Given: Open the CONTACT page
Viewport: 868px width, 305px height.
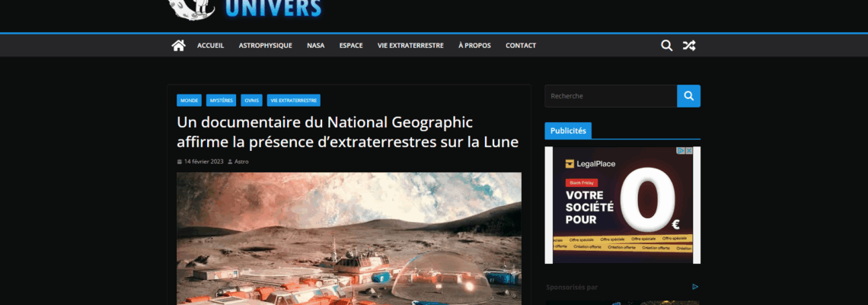Looking at the screenshot, I should click(520, 46).
